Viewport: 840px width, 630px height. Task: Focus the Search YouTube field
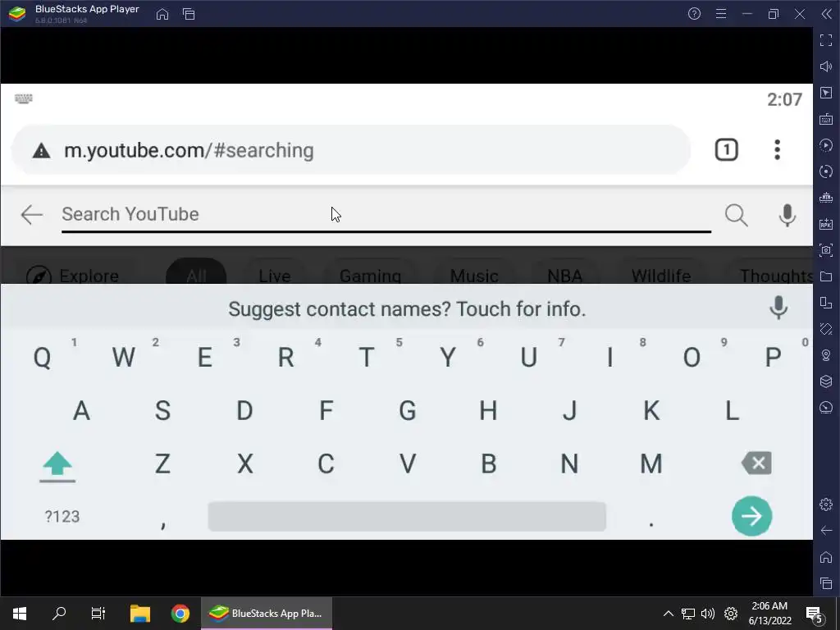coord(386,215)
